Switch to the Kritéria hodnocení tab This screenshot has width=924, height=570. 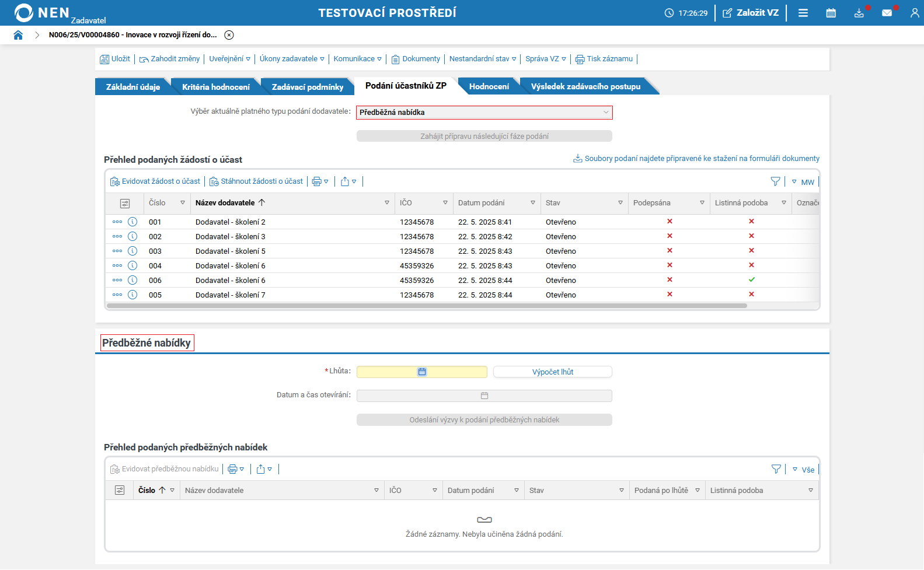click(215, 87)
